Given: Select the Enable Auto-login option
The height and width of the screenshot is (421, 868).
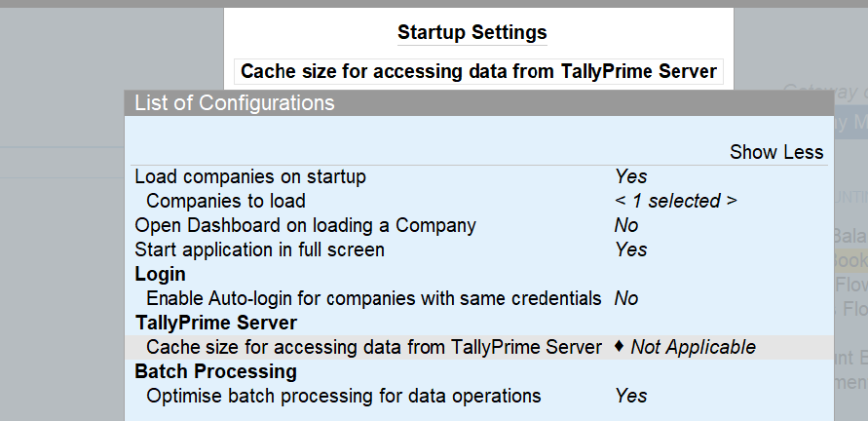Looking at the screenshot, I should point(374,298).
